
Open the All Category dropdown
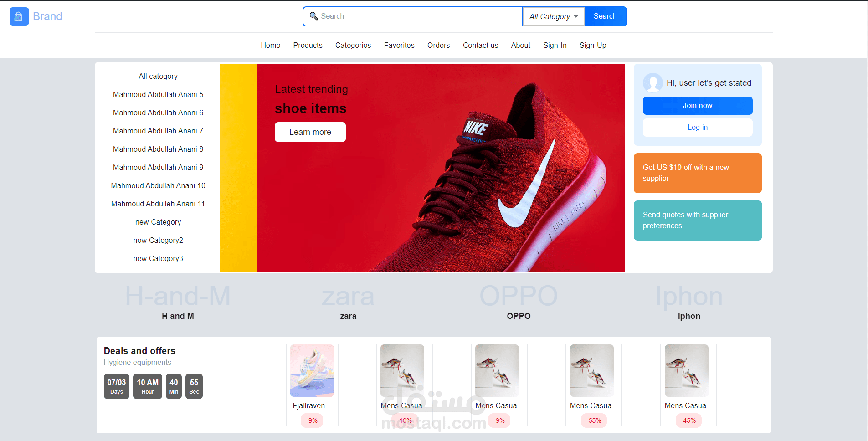(x=554, y=16)
